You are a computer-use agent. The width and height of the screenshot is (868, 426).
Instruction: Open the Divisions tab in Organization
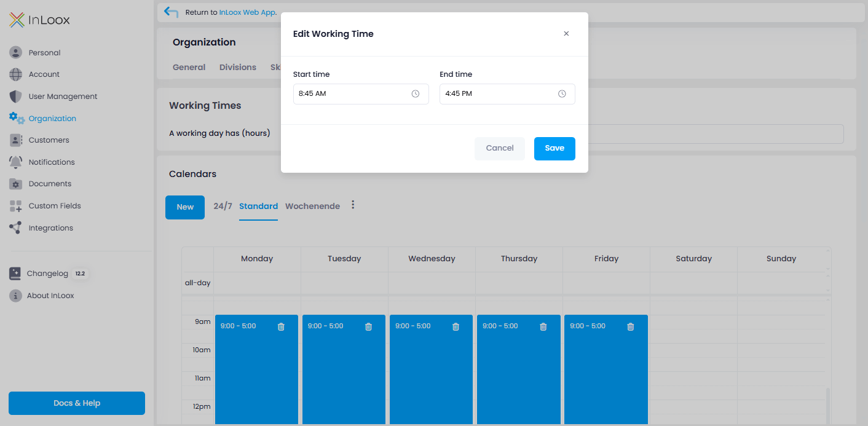[237, 68]
